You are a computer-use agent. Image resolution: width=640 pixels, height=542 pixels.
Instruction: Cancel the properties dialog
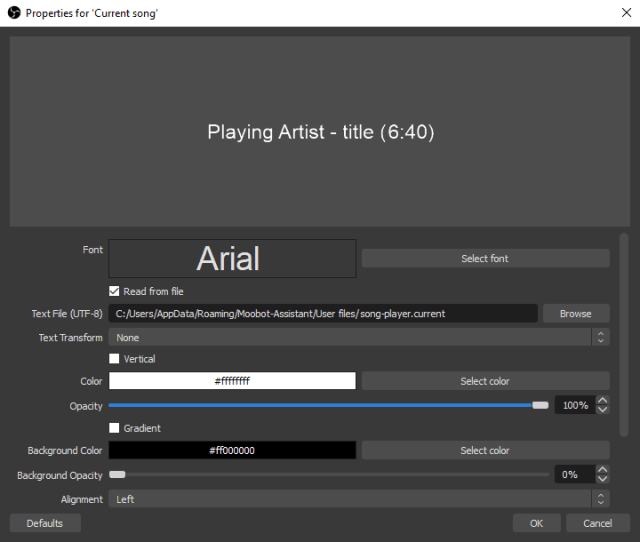[598, 523]
